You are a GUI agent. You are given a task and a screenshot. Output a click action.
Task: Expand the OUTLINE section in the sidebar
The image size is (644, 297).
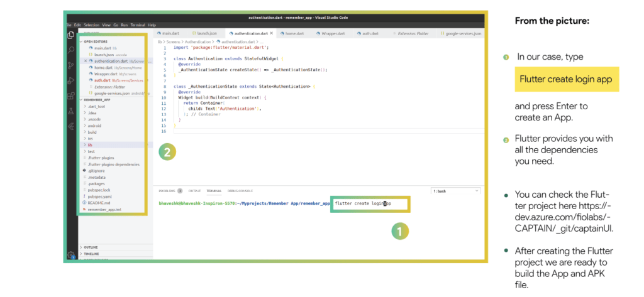point(90,247)
